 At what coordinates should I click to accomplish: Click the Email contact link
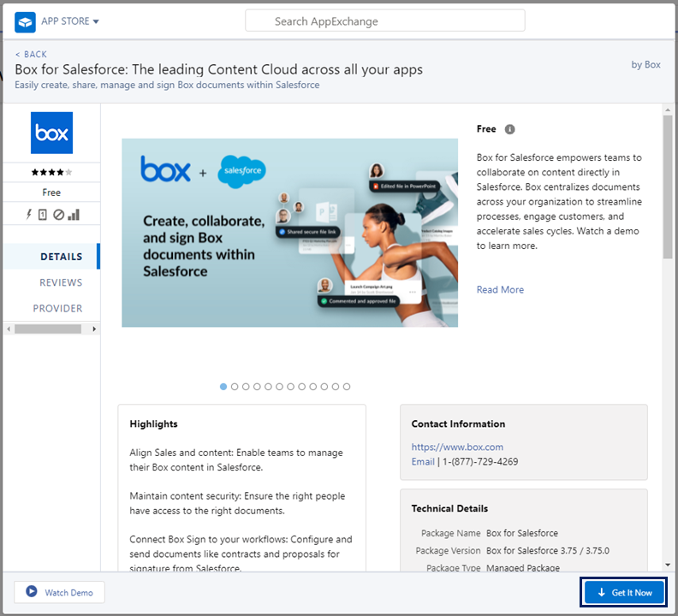[x=422, y=462]
